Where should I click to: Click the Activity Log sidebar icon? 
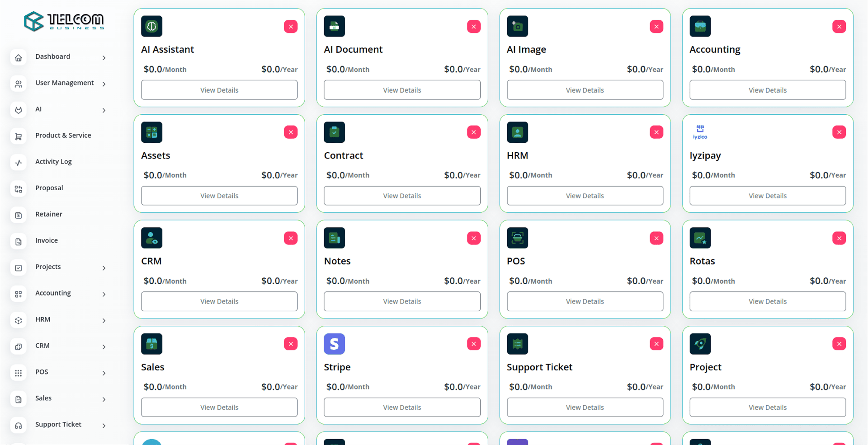pyautogui.click(x=19, y=163)
